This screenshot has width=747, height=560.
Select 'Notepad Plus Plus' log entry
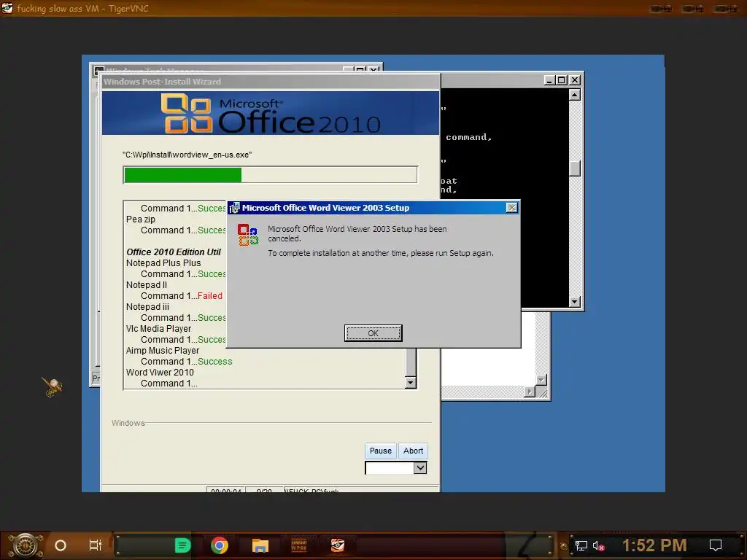click(163, 262)
